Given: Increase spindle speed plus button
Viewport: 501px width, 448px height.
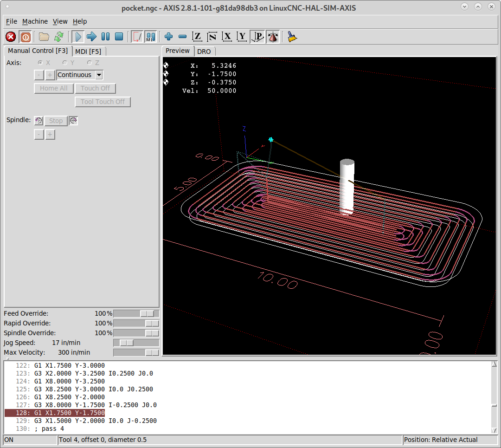Looking at the screenshot, I should point(50,135).
